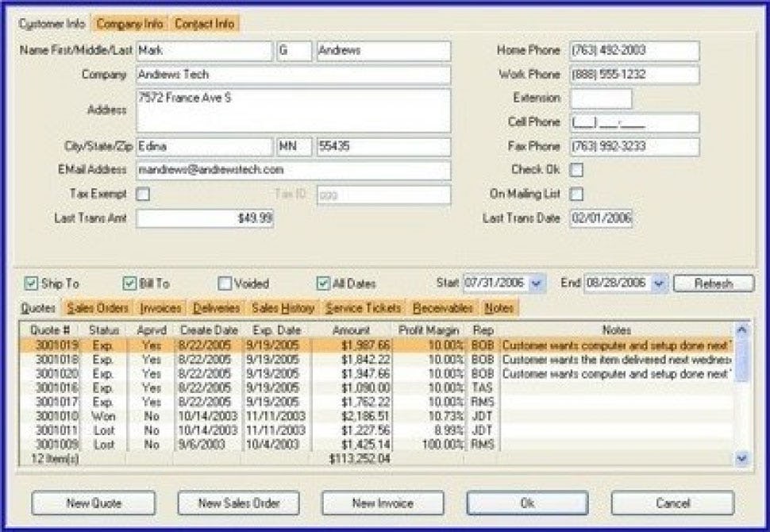Click the Last Trans Date field
The width and height of the screenshot is (770, 532).
click(601, 218)
